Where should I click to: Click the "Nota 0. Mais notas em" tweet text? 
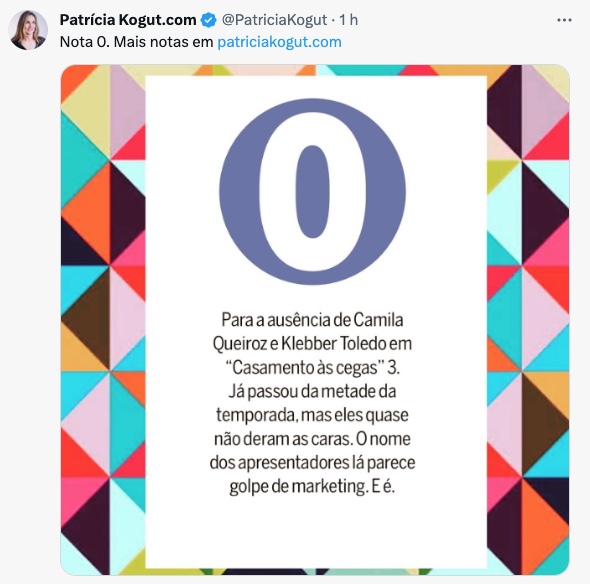pyautogui.click(x=136, y=42)
